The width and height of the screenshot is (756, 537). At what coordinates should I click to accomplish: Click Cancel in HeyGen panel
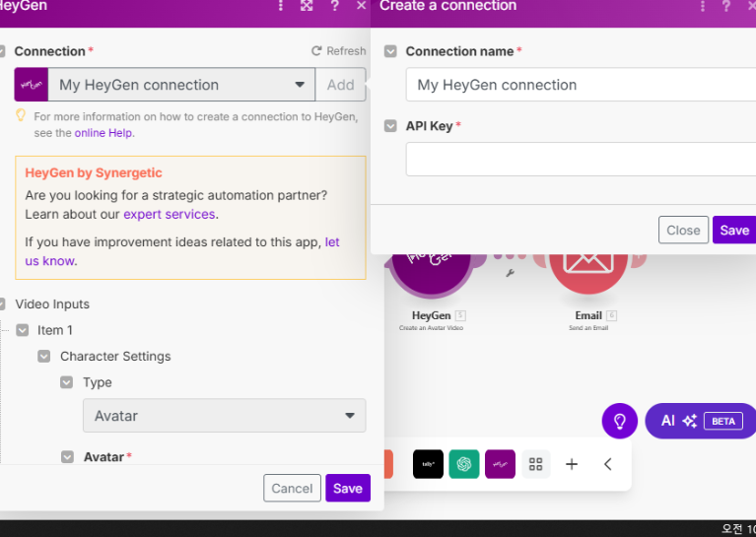[x=292, y=488]
